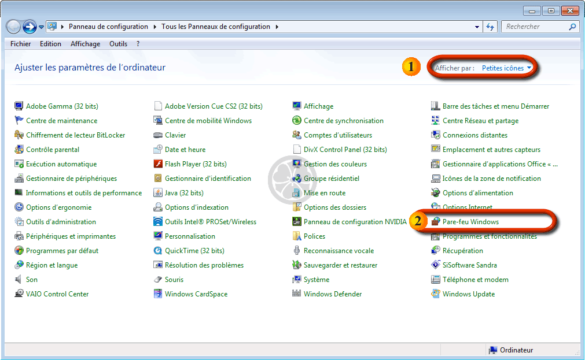Open the Outils menu
The width and height of the screenshot is (585, 360).
coord(118,44)
